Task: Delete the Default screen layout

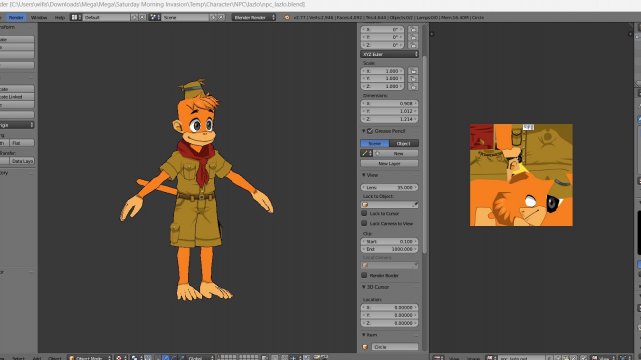Action: pyautogui.click(x=142, y=18)
